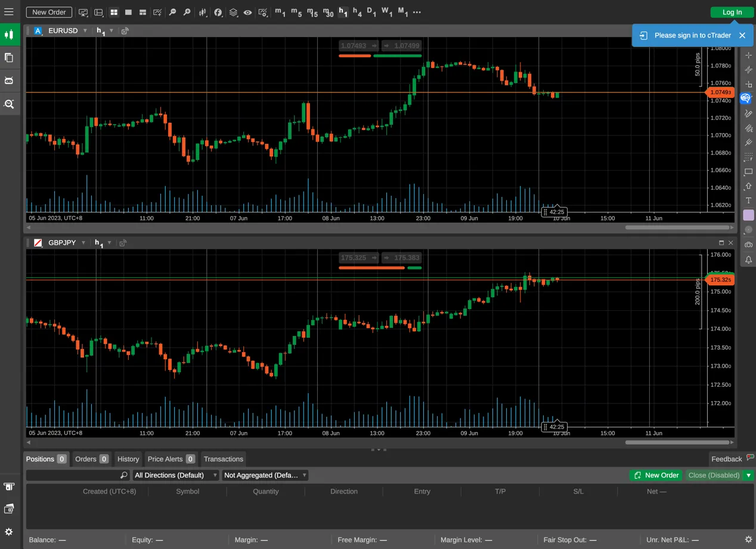Switch to multi-chart grid layout

(113, 12)
